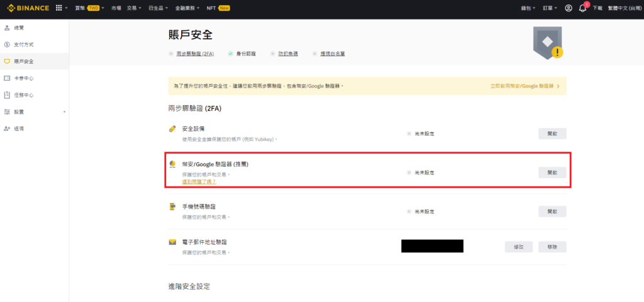Click the Binance logo in the header

(28, 8)
